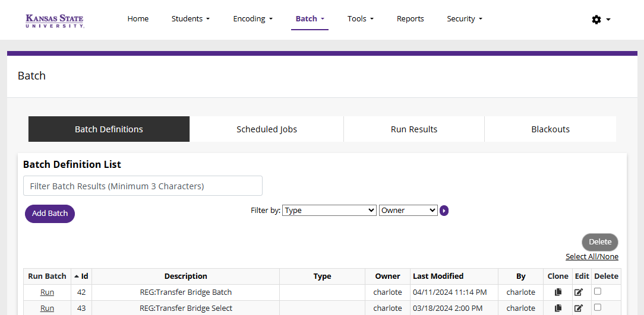Click the Kansas State University logo

(55, 20)
